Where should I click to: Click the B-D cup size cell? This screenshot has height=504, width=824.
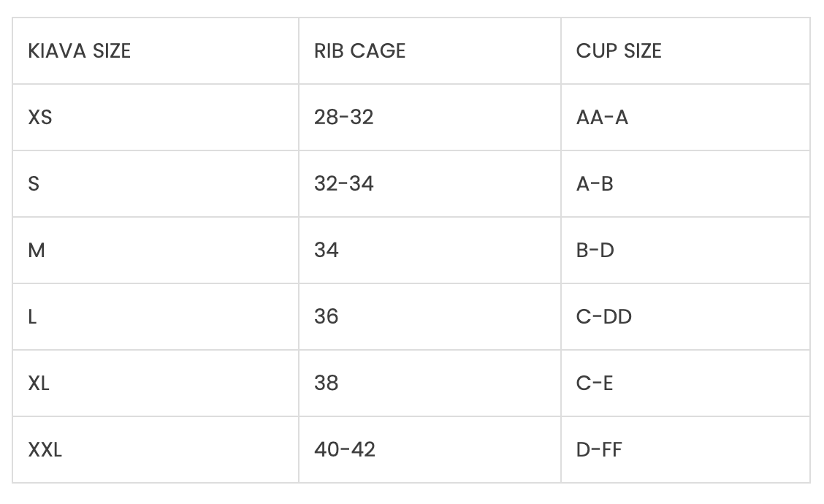click(595, 251)
